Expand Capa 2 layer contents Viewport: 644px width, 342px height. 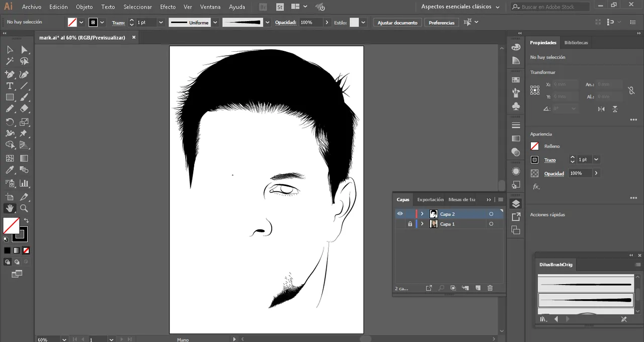(422, 214)
